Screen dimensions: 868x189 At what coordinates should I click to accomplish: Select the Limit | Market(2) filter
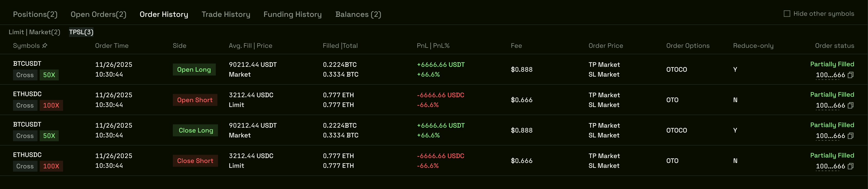point(34,32)
